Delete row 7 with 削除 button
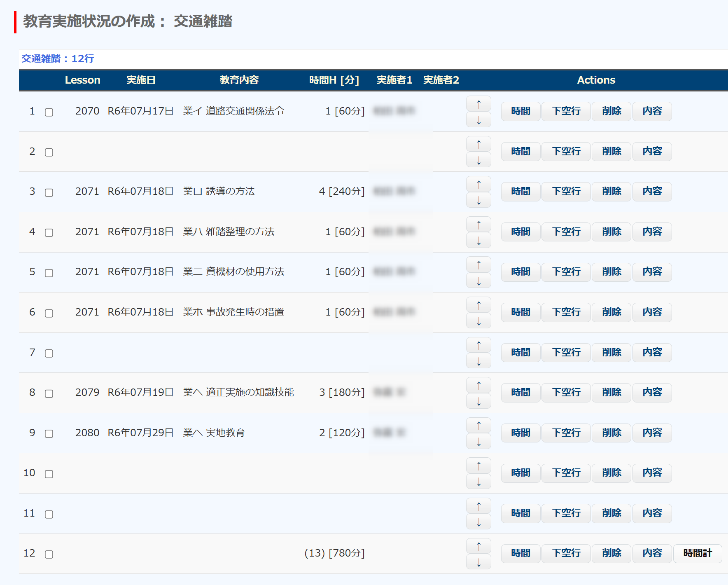 [x=611, y=353]
